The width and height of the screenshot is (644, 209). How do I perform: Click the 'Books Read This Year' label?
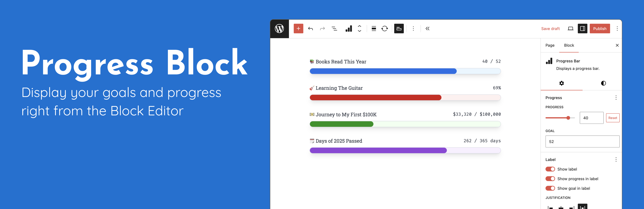tap(341, 62)
